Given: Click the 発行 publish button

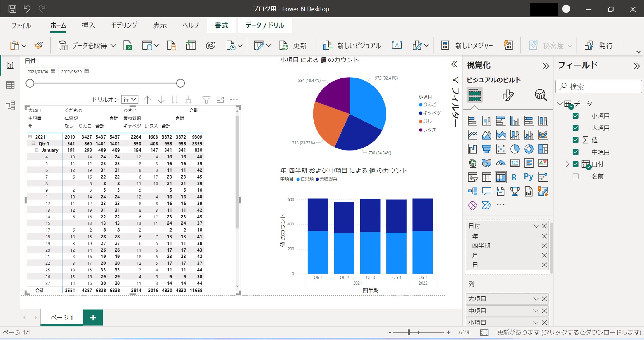Looking at the screenshot, I should click(598, 46).
